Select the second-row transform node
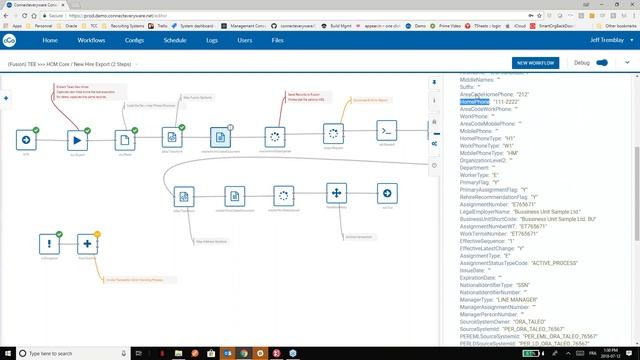Image resolution: width=640 pixels, height=360 pixels. click(x=184, y=197)
